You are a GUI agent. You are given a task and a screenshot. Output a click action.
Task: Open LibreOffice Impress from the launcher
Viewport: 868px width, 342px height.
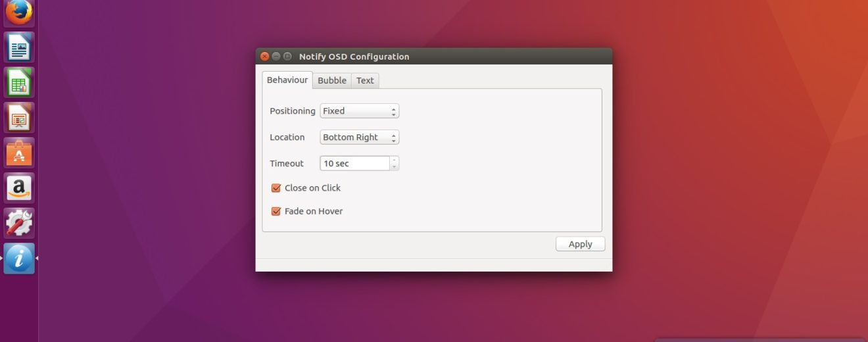point(19,118)
